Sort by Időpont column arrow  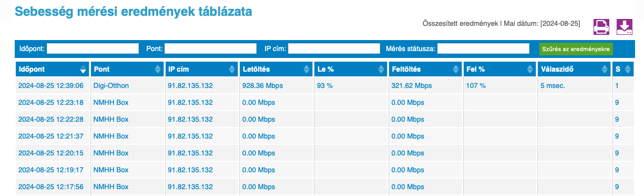pos(83,70)
